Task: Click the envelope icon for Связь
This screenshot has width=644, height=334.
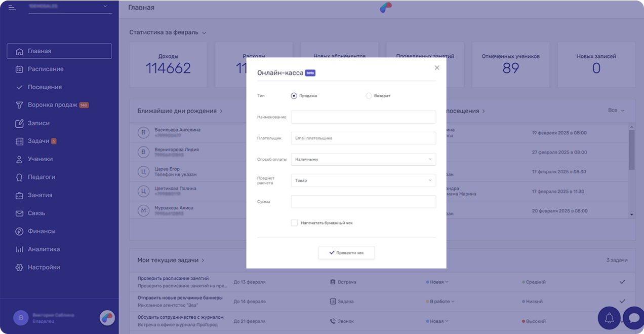Action: 19,213
